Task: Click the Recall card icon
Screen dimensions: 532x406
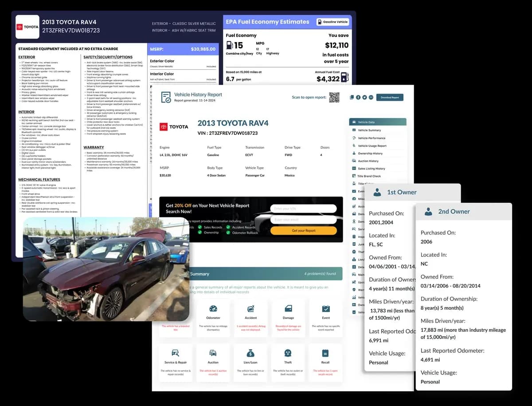Action: [x=325, y=353]
